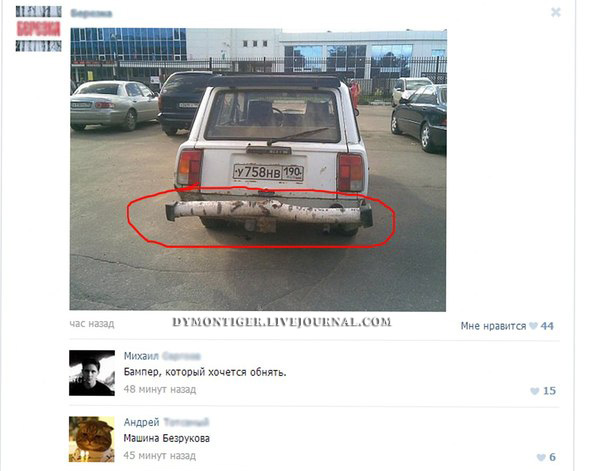Click the post timestamp 'час назад'
Viewport: 600px width, 471px height.
coord(92,324)
